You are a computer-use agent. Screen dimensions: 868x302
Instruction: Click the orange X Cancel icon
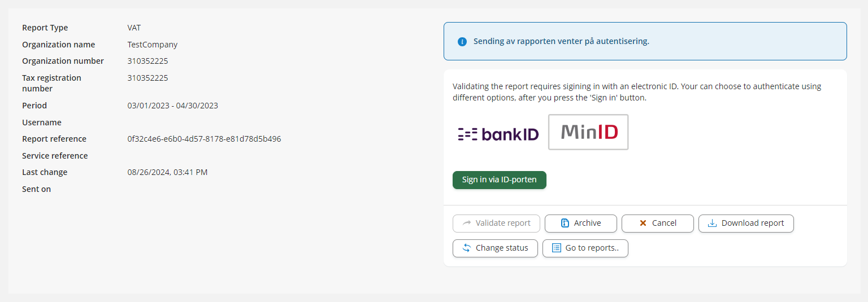643,223
